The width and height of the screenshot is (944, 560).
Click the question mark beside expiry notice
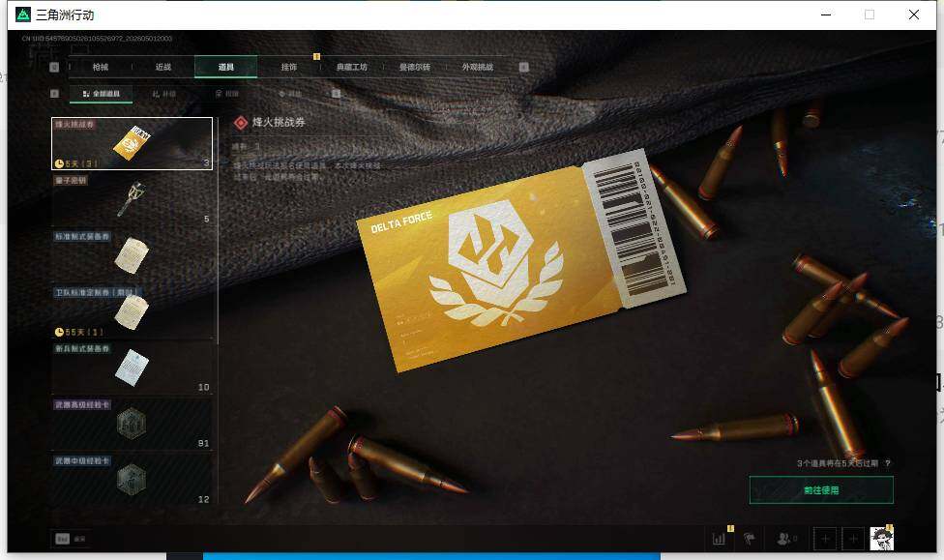click(888, 463)
